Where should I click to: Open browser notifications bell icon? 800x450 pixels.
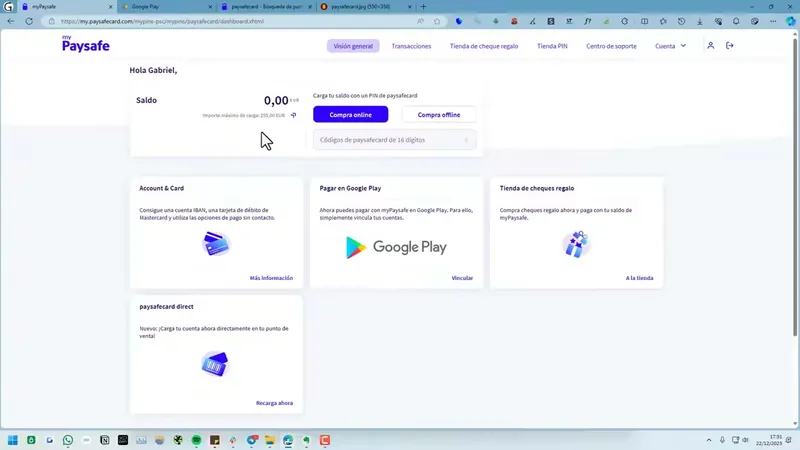coord(736,21)
